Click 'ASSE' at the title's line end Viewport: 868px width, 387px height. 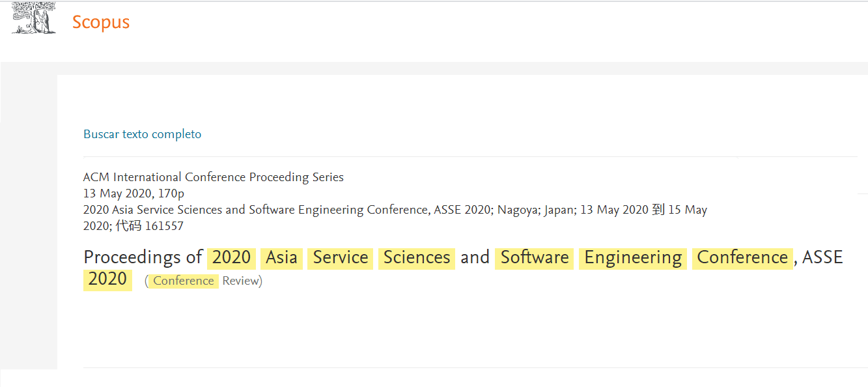[x=822, y=257]
